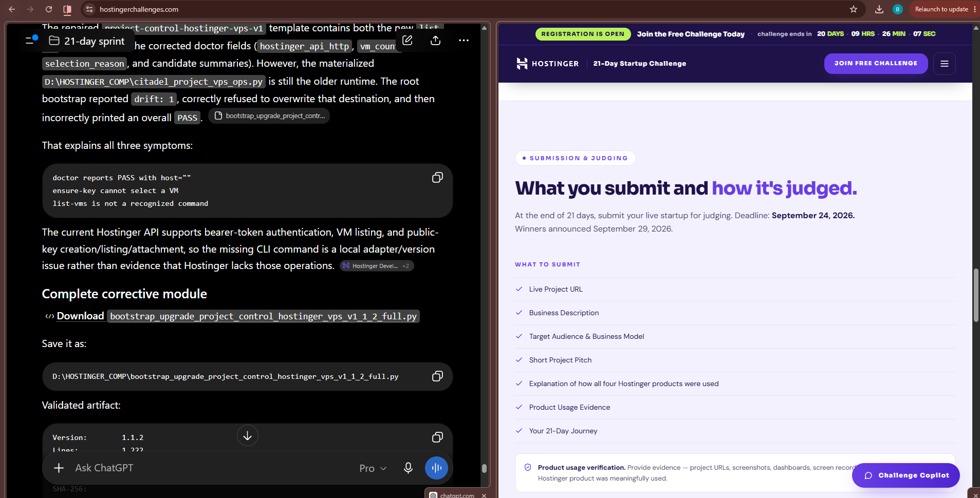Image resolution: width=980 pixels, height=498 pixels.
Task: Open the browser three-dot menu beside Relaunch
Action: click(x=975, y=9)
